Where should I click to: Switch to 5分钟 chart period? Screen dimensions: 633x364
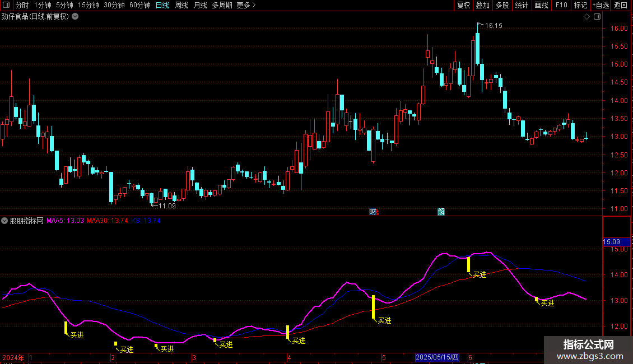tap(64, 5)
